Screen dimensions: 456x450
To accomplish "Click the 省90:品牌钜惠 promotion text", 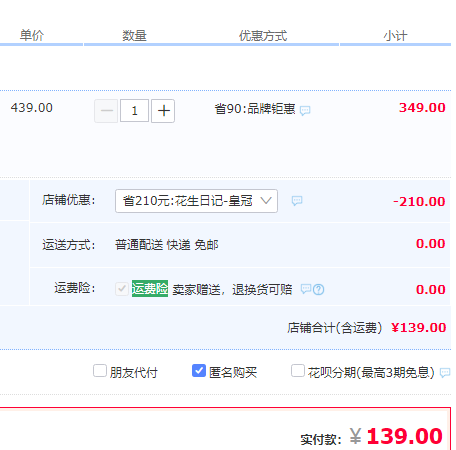I will 255,109.
